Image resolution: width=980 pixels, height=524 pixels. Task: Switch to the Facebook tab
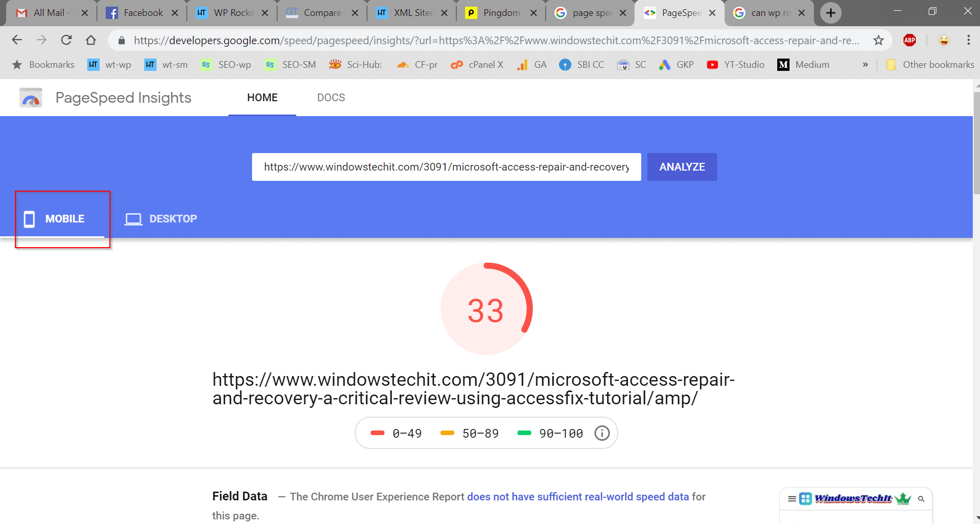(x=141, y=13)
